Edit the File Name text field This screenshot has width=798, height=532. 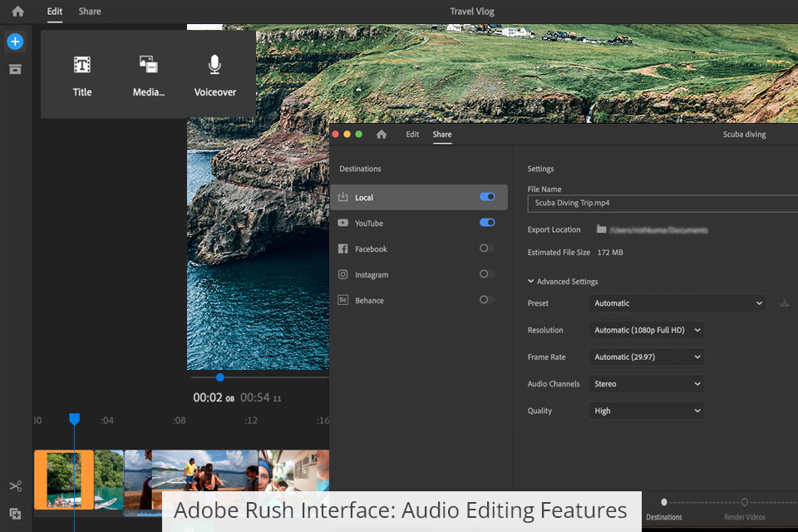pyautogui.click(x=661, y=203)
